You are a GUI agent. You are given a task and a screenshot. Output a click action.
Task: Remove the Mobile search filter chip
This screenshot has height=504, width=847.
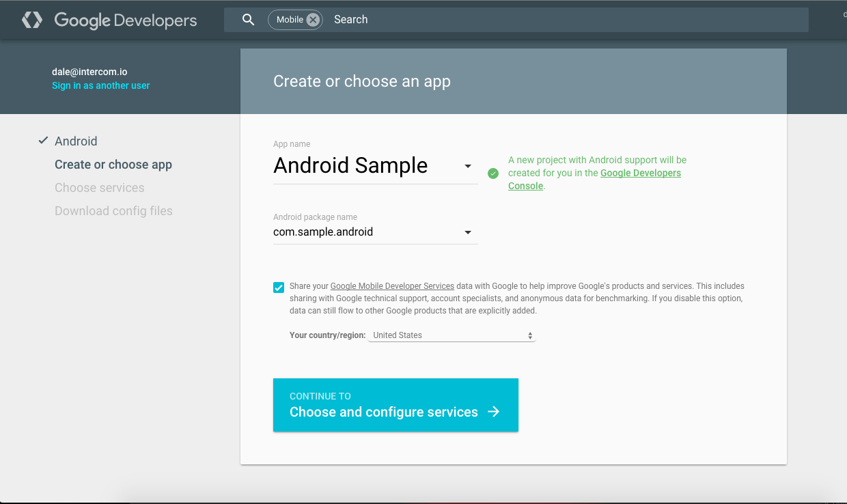point(313,20)
